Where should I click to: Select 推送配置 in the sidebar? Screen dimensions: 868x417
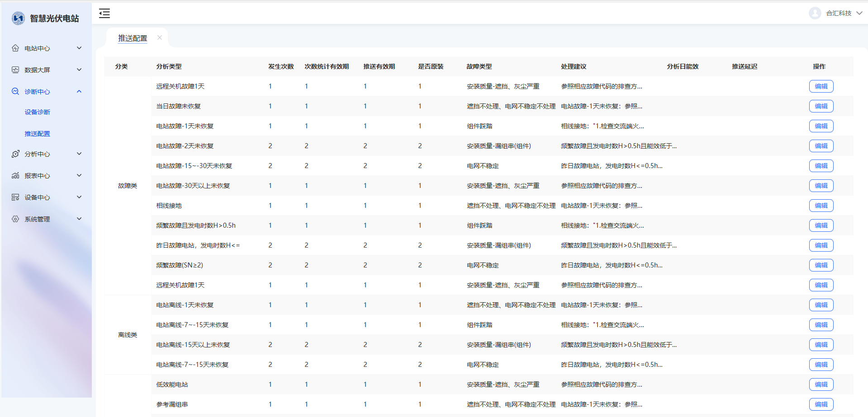tap(38, 134)
